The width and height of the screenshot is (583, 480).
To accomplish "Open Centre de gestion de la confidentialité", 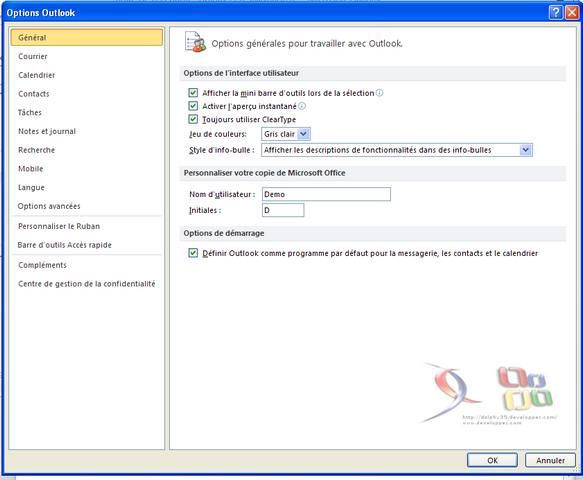I will [x=87, y=284].
